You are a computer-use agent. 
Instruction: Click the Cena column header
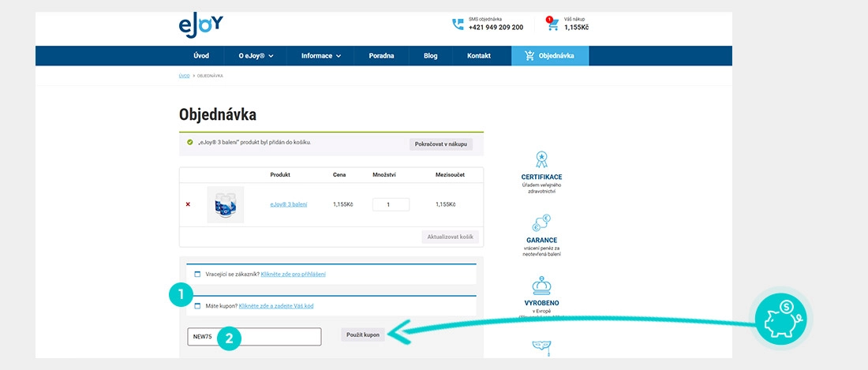click(x=339, y=175)
